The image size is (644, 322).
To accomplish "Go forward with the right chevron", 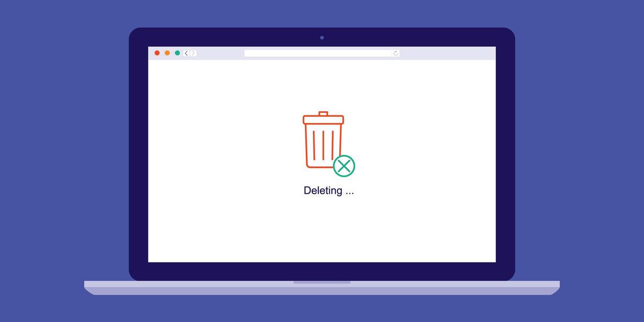I will click(x=193, y=53).
